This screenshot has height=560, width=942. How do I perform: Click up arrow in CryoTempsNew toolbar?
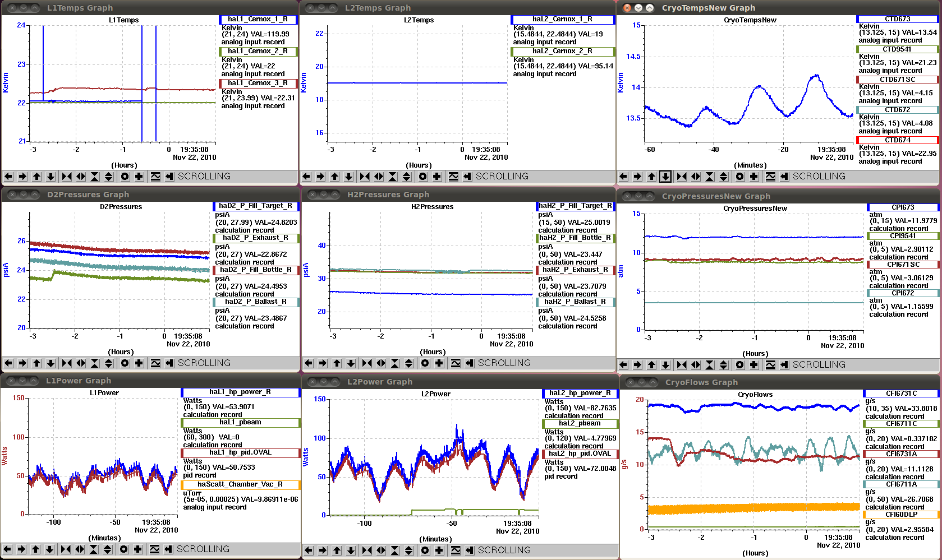click(x=651, y=177)
